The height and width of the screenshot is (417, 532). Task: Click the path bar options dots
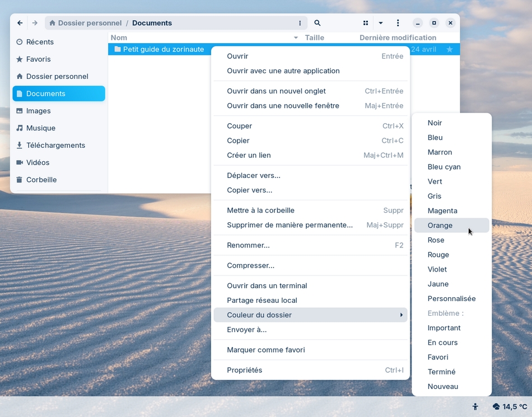point(300,23)
